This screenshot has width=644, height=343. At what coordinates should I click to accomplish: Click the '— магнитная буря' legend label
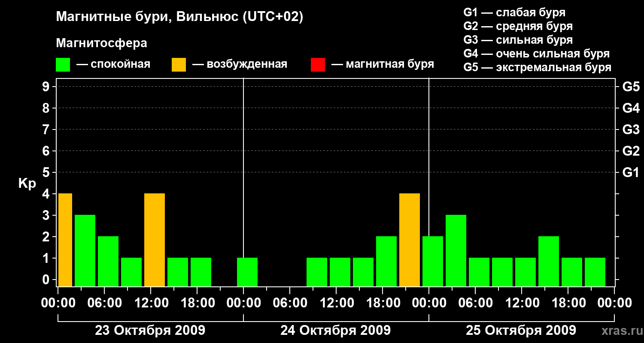tap(383, 65)
